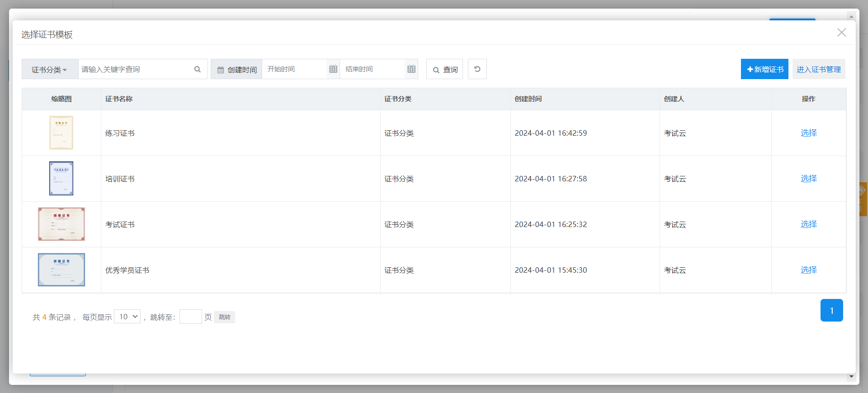Click the 练习证书 thumbnail image

pyautogui.click(x=61, y=133)
